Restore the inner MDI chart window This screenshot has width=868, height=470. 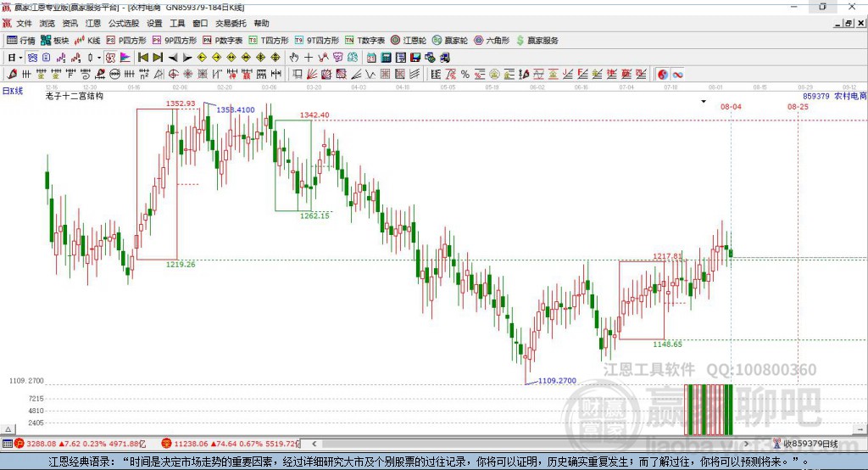click(x=848, y=23)
